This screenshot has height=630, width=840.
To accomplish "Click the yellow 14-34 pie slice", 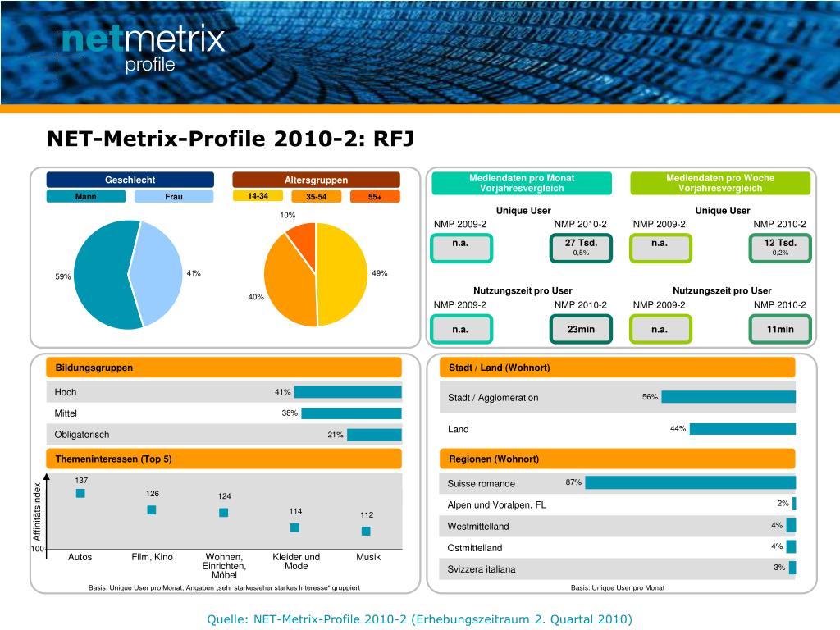I will (x=343, y=274).
